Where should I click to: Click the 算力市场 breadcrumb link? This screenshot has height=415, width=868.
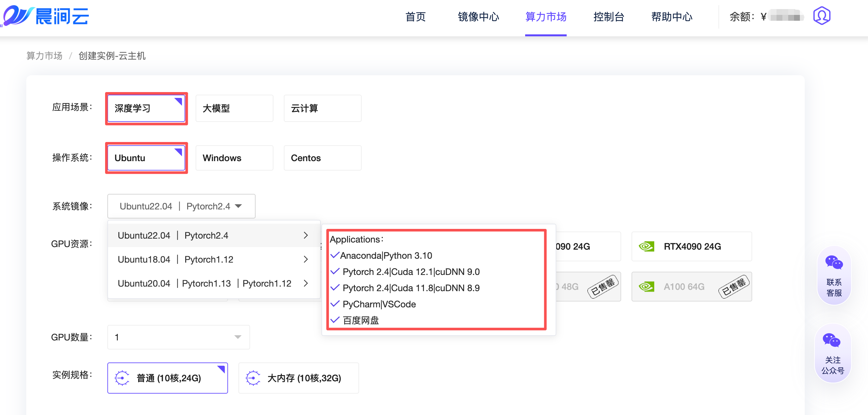click(44, 56)
